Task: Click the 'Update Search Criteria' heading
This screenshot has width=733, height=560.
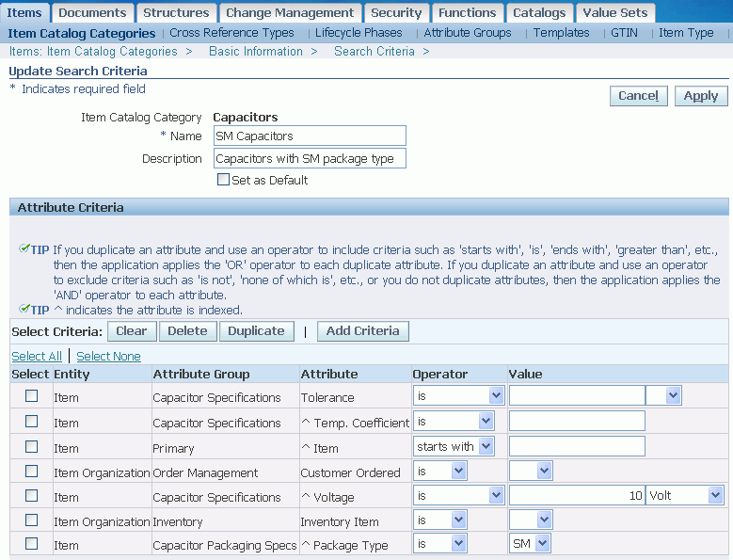Action: tap(78, 71)
